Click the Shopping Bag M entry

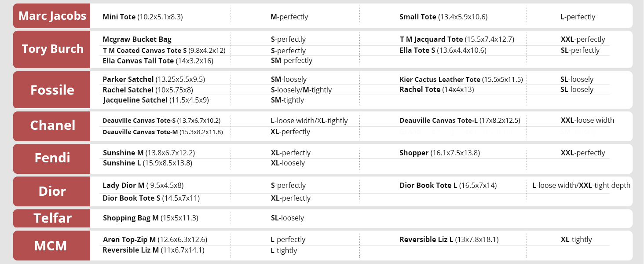pyautogui.click(x=150, y=218)
